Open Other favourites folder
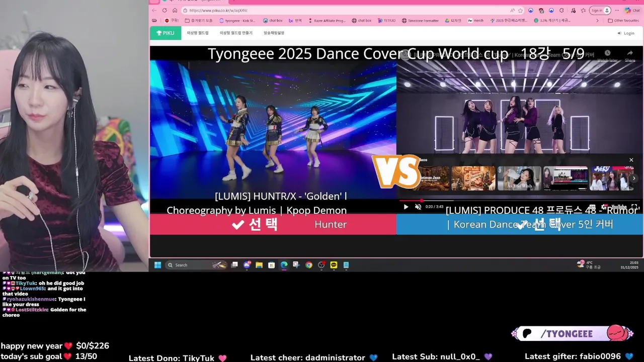The width and height of the screenshot is (644, 362). [x=623, y=21]
